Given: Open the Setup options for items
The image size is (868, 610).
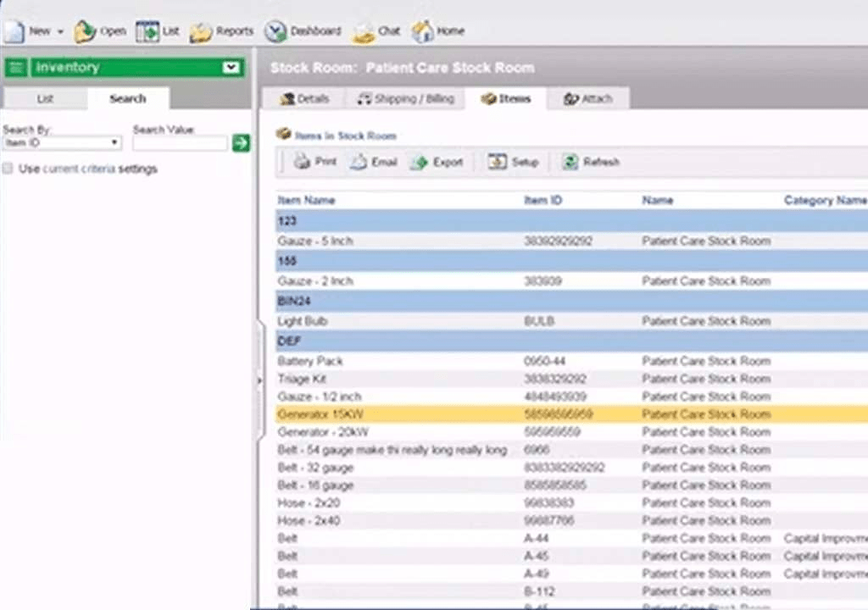Looking at the screenshot, I should (513, 162).
